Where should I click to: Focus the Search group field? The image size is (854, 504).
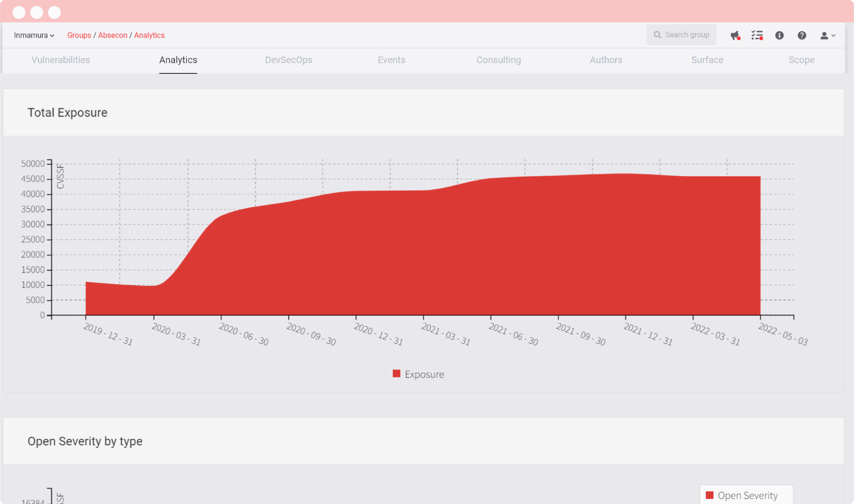(x=682, y=35)
